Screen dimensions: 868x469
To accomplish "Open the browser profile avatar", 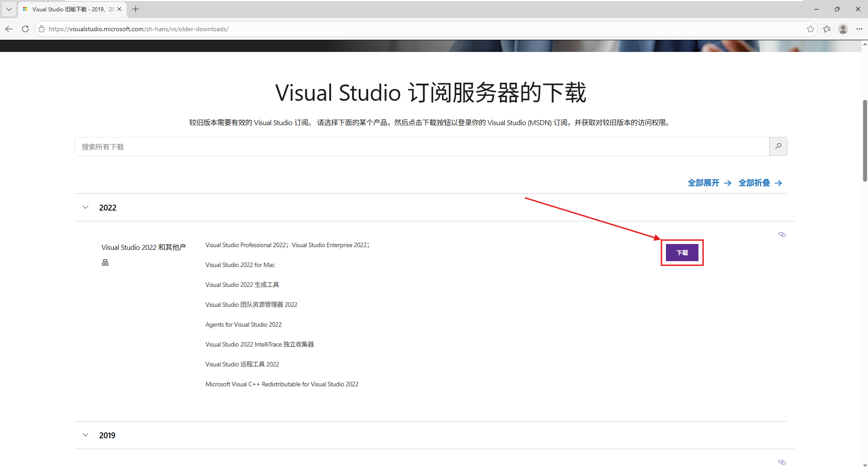I will (x=843, y=29).
